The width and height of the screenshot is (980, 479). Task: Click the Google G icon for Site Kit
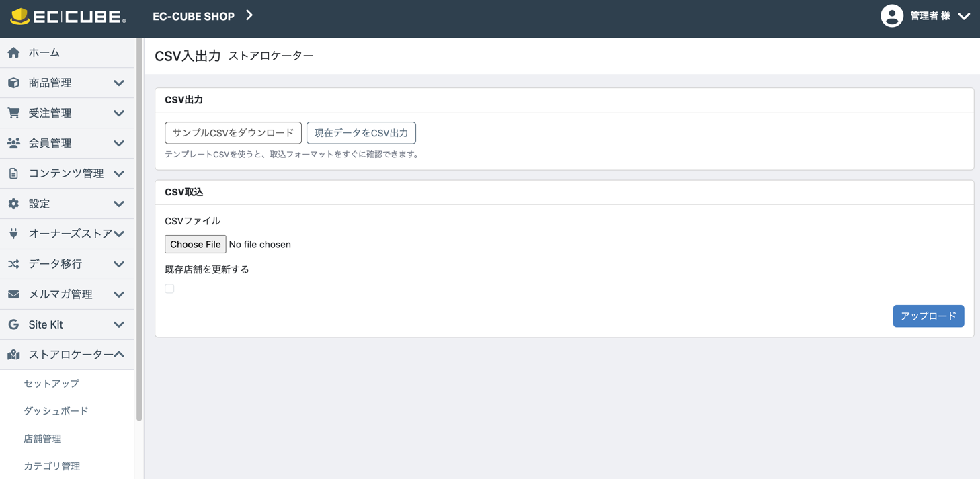click(x=13, y=324)
